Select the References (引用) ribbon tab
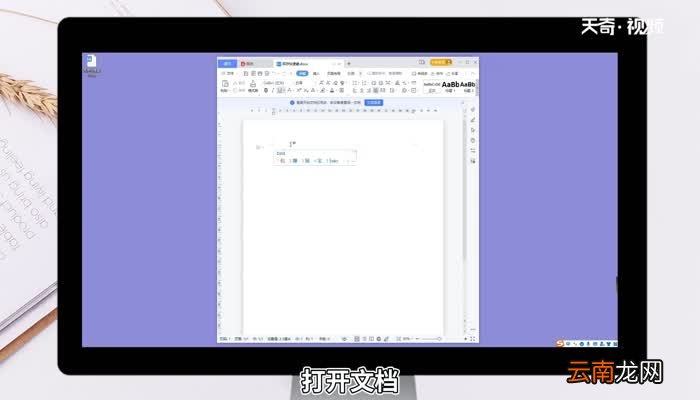 (351, 73)
